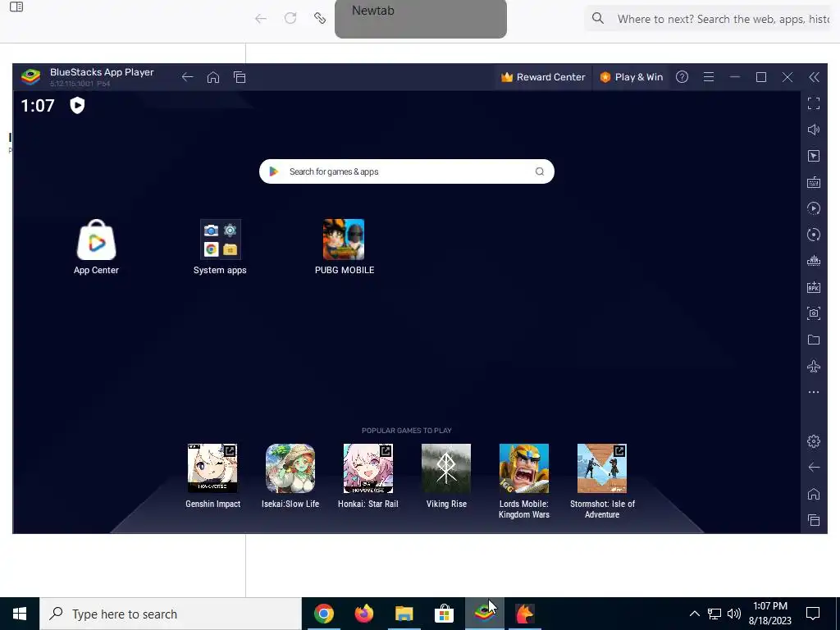Go back in the browser
840x630 pixels.
click(260, 19)
